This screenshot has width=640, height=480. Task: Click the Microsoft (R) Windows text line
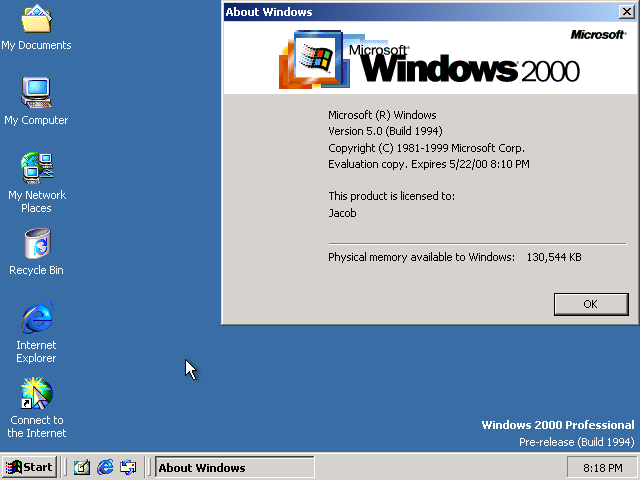[x=382, y=115]
